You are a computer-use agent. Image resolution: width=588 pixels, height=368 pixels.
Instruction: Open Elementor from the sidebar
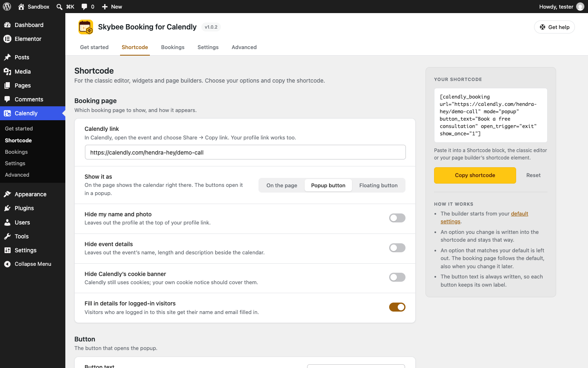[x=33, y=39]
